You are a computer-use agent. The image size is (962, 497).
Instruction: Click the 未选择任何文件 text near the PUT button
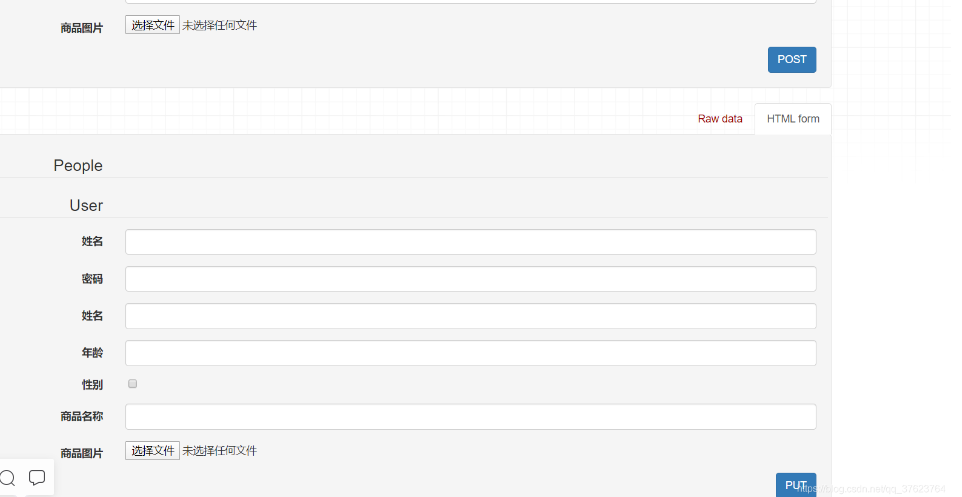coord(220,450)
